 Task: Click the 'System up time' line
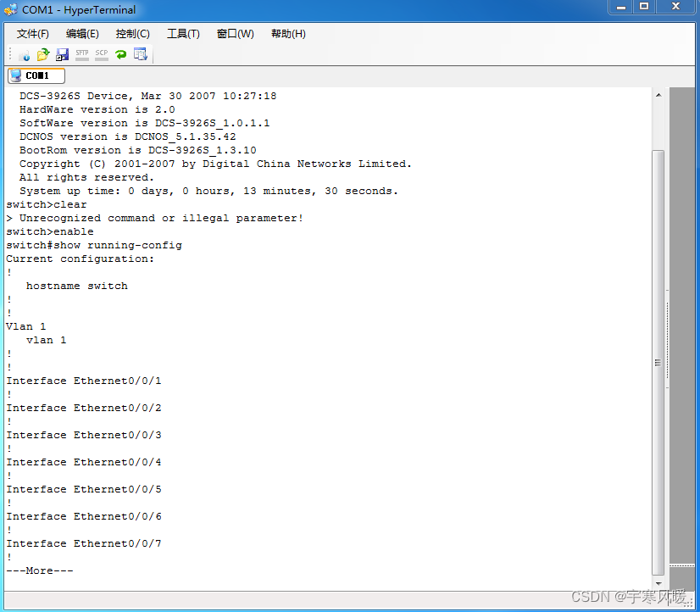click(x=208, y=191)
